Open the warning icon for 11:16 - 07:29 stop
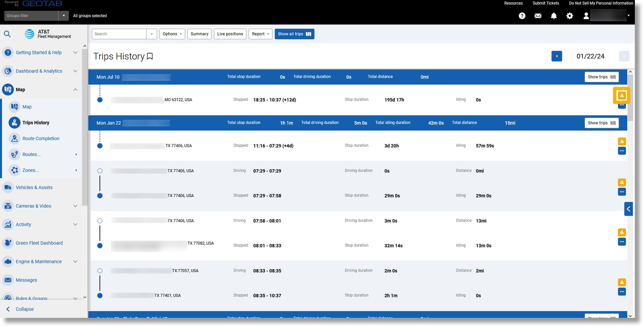644x327 pixels. 622,141
